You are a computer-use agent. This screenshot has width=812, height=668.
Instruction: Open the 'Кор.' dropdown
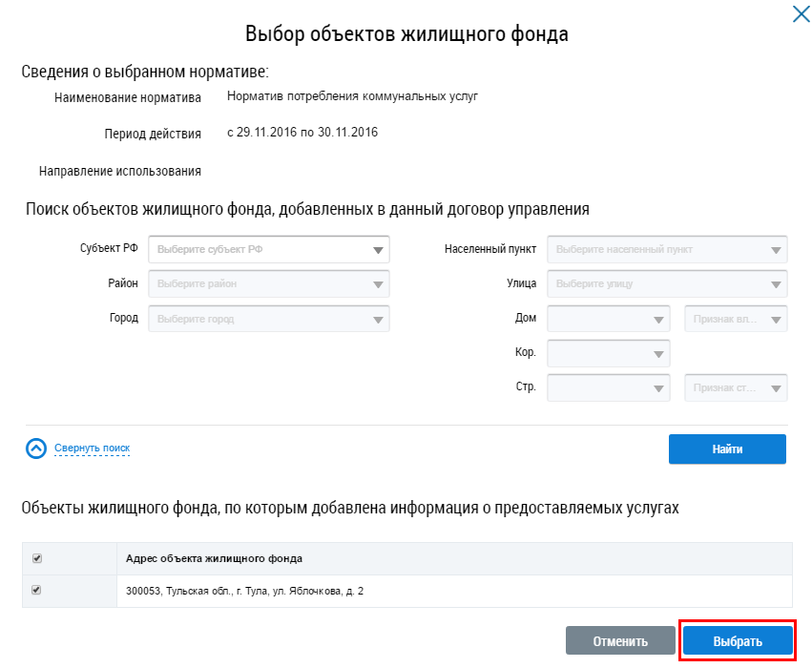point(609,353)
